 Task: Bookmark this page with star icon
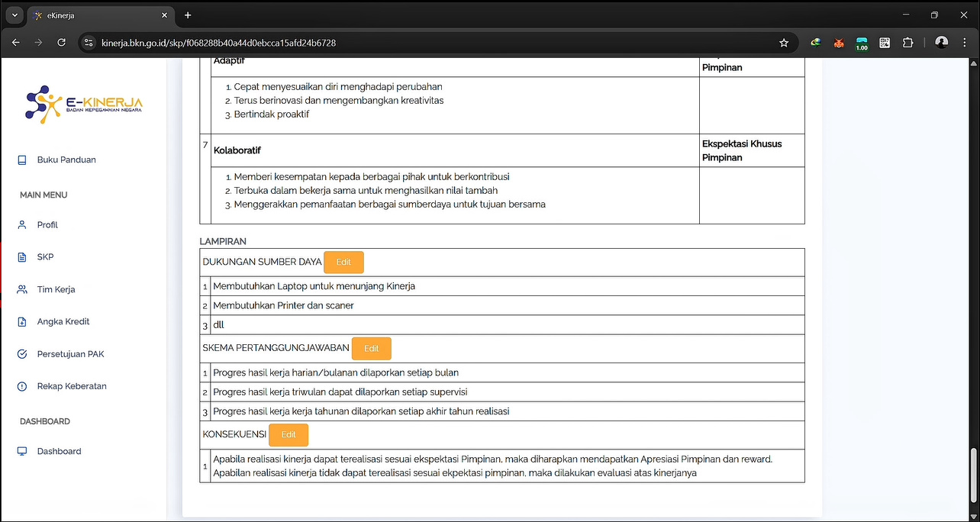[x=784, y=43]
